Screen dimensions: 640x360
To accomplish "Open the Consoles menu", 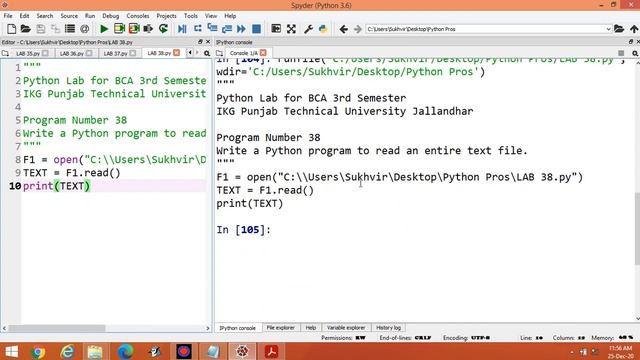I will click(x=138, y=16).
